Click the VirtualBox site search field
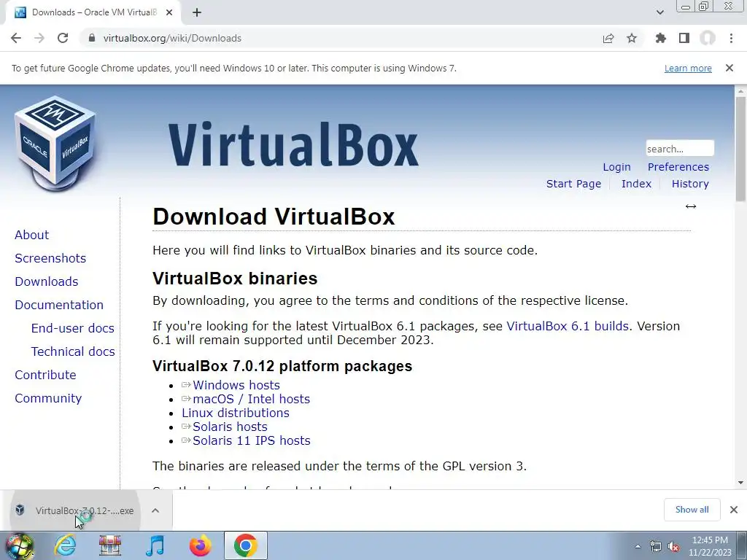 (680, 149)
